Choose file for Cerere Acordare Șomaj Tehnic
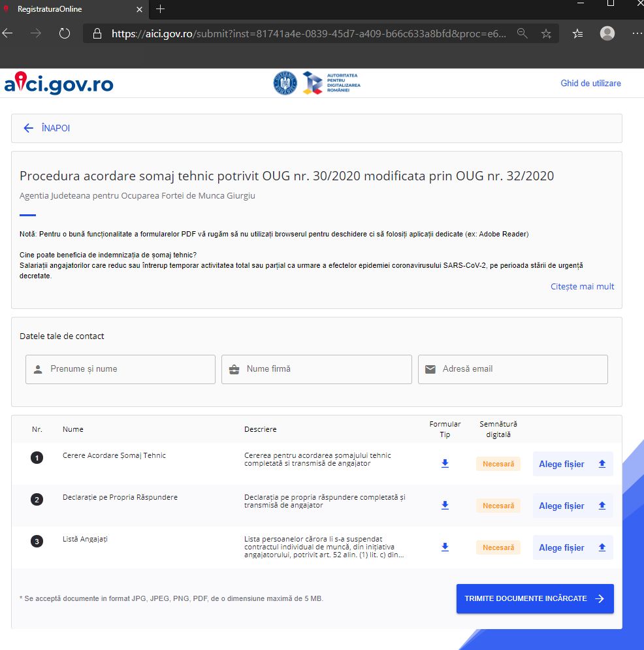The image size is (644, 650). (x=573, y=464)
